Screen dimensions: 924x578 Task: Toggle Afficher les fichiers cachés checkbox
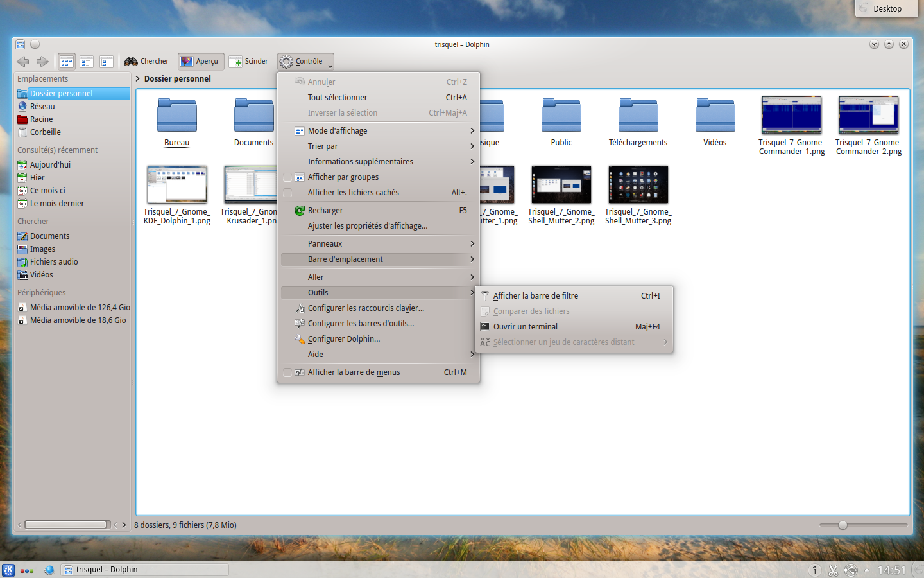tap(287, 193)
